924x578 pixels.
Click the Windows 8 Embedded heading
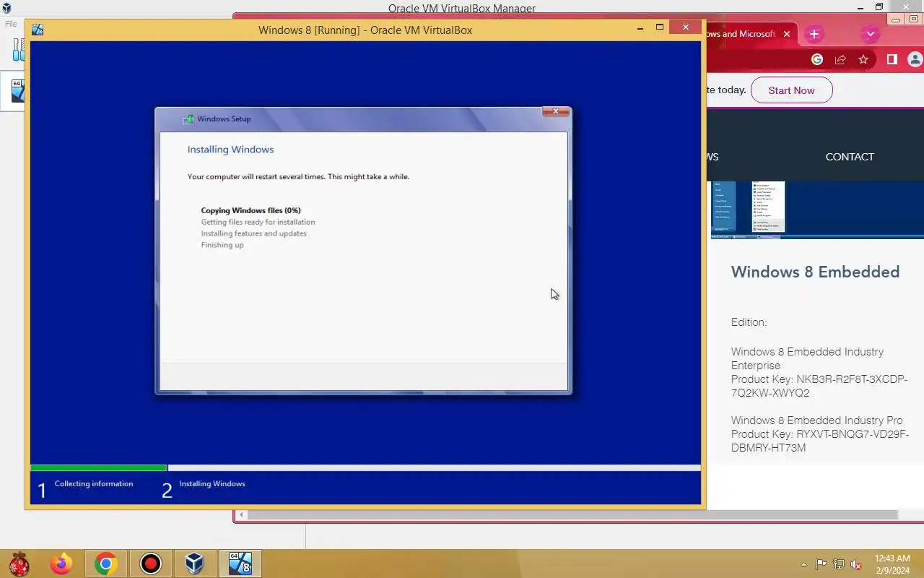[x=815, y=272]
